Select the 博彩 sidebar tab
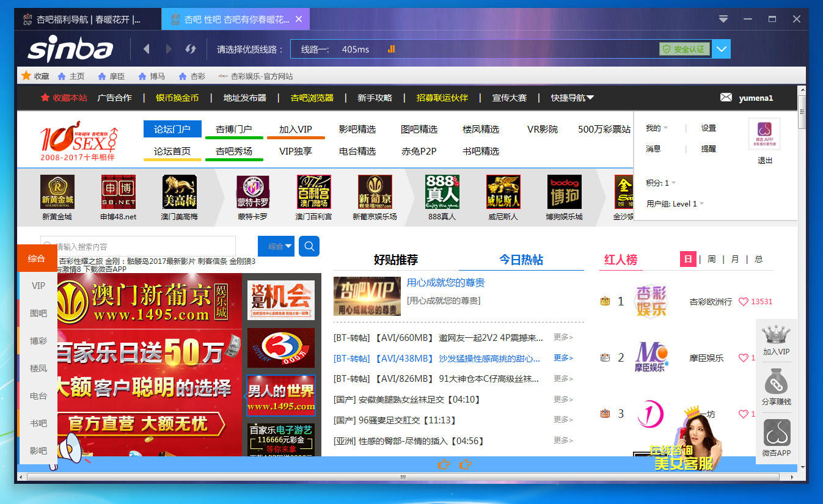This screenshot has width=823, height=504. (x=38, y=341)
